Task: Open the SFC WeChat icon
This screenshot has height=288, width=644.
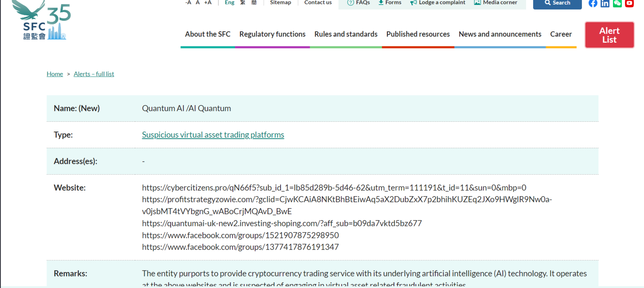Action: coord(617,3)
